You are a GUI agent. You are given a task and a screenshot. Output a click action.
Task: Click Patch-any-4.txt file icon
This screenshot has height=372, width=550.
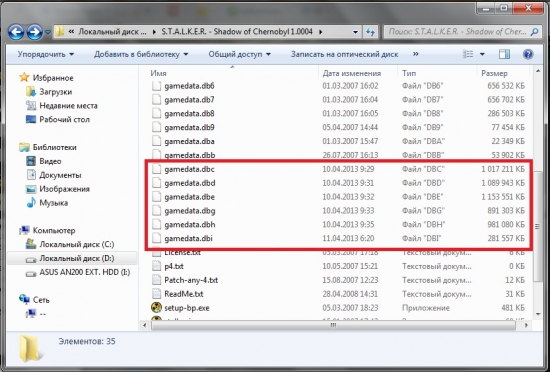tap(156, 280)
